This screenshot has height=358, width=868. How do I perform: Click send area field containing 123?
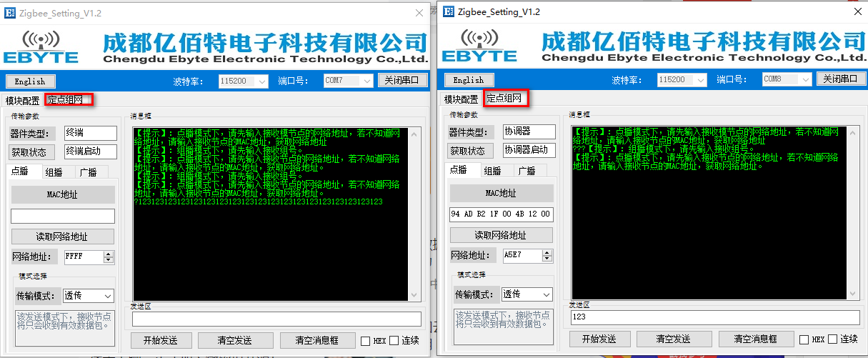coord(715,317)
